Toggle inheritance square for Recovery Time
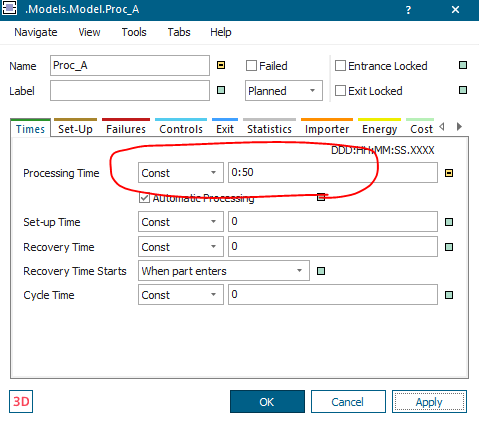The image size is (479, 425). point(449,247)
